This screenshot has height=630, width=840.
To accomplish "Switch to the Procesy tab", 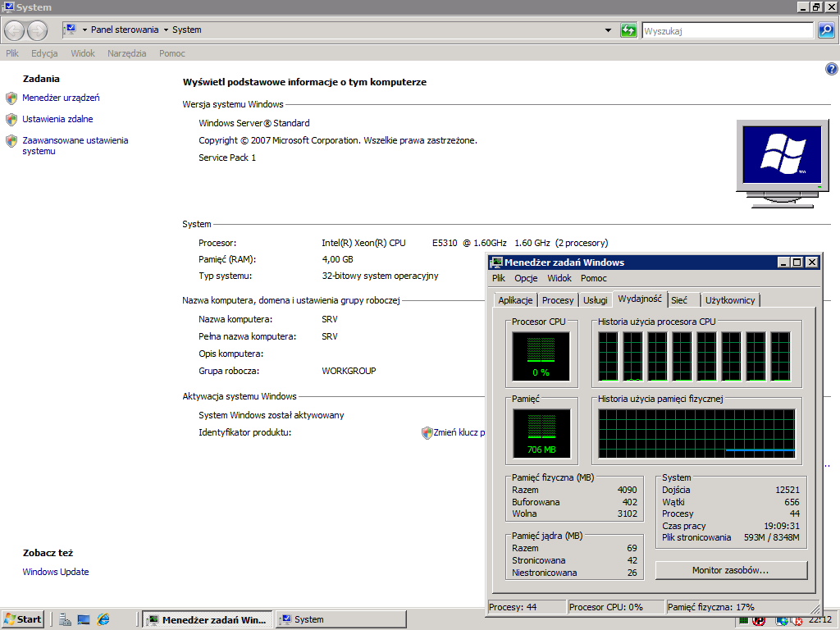I will [x=558, y=300].
